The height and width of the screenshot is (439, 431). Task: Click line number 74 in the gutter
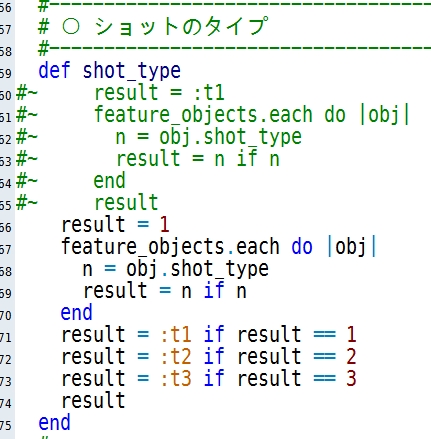pos(6,403)
